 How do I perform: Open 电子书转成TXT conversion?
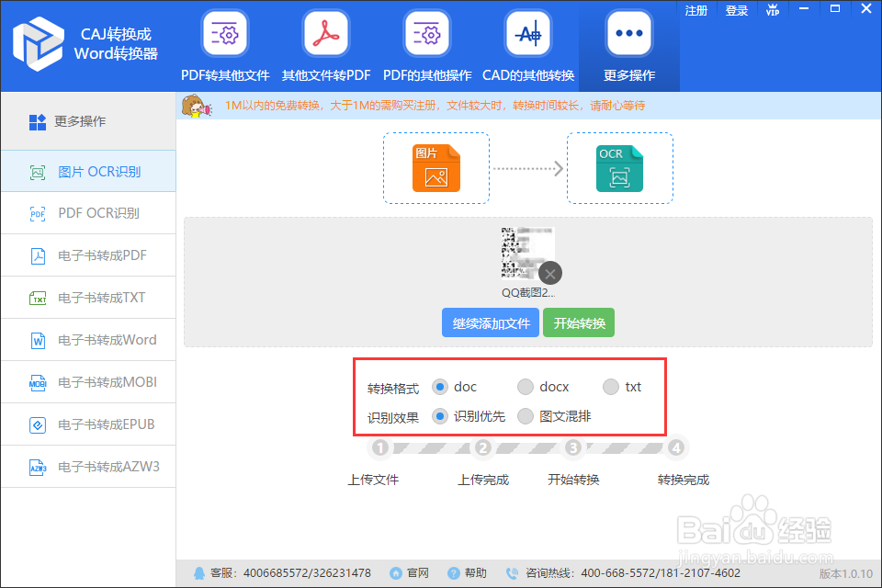87,298
